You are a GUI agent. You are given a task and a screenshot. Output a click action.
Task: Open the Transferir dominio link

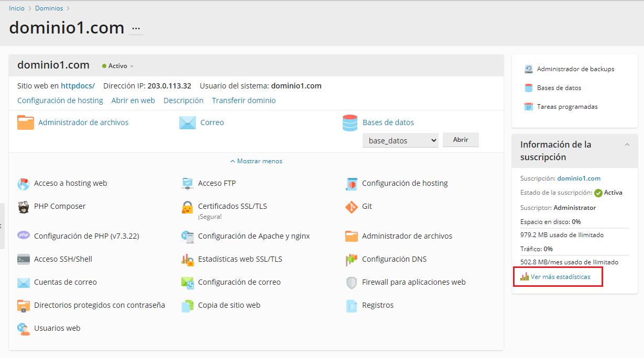244,100
